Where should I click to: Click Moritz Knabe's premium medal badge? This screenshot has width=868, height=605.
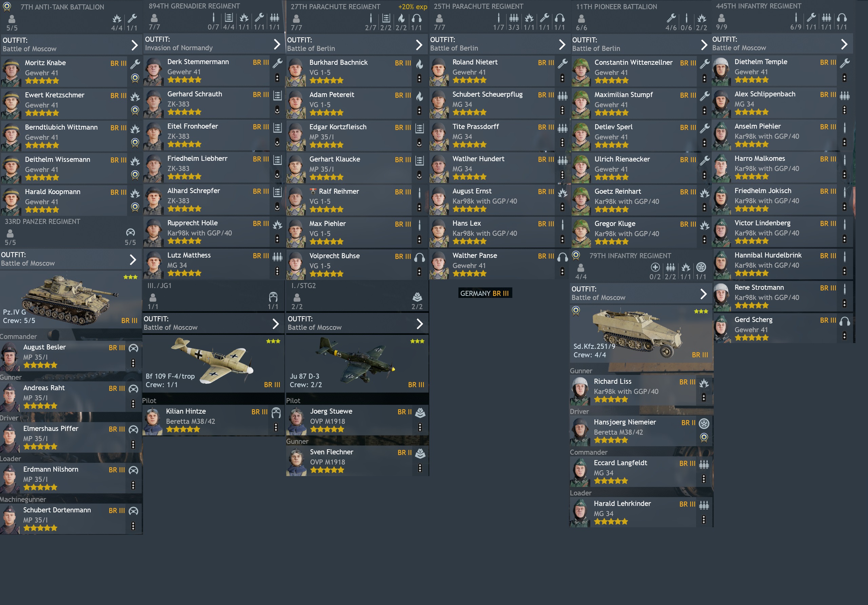tap(135, 78)
